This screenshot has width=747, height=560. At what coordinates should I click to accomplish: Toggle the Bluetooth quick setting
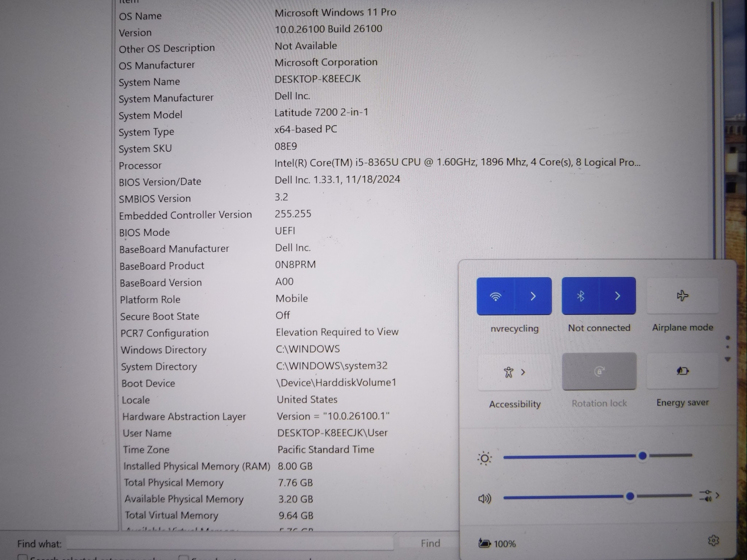pos(580,296)
